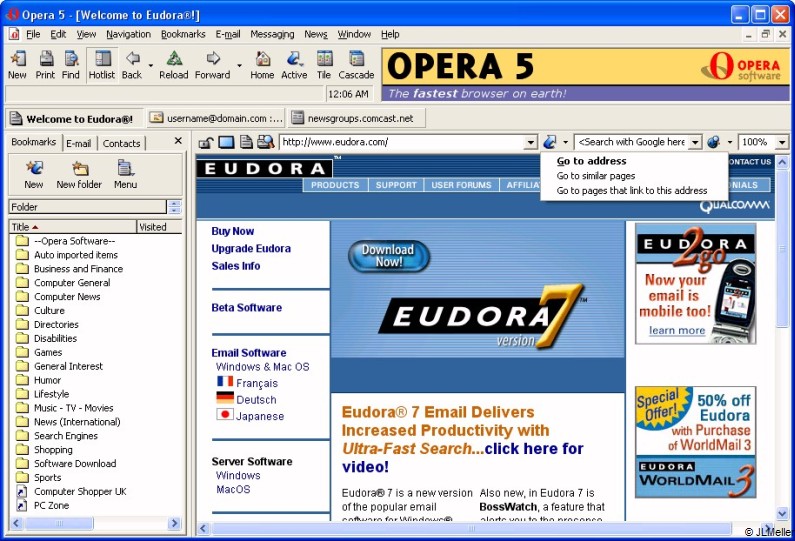Click the Download Now! button
Image resolution: width=795 pixels, height=541 pixels.
click(389, 256)
